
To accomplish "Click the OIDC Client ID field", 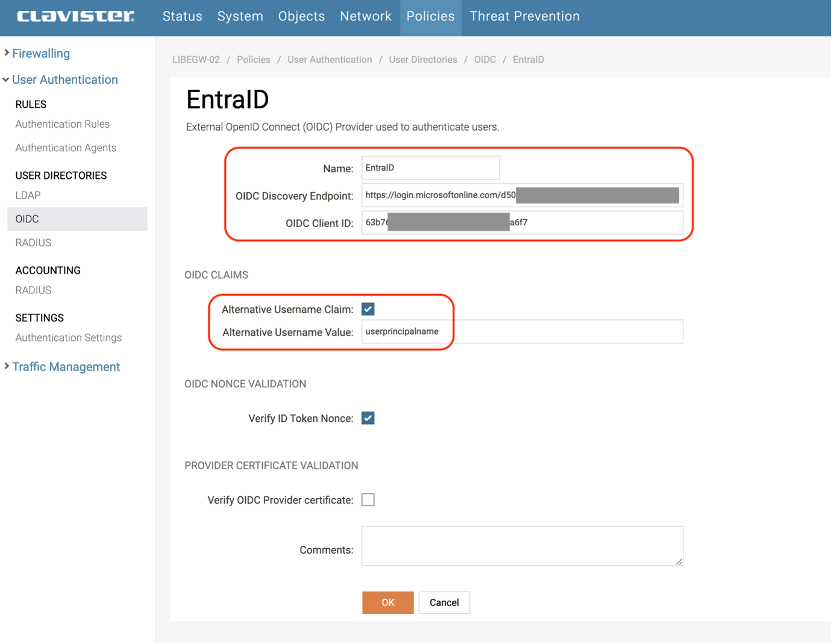I will pyautogui.click(x=522, y=222).
